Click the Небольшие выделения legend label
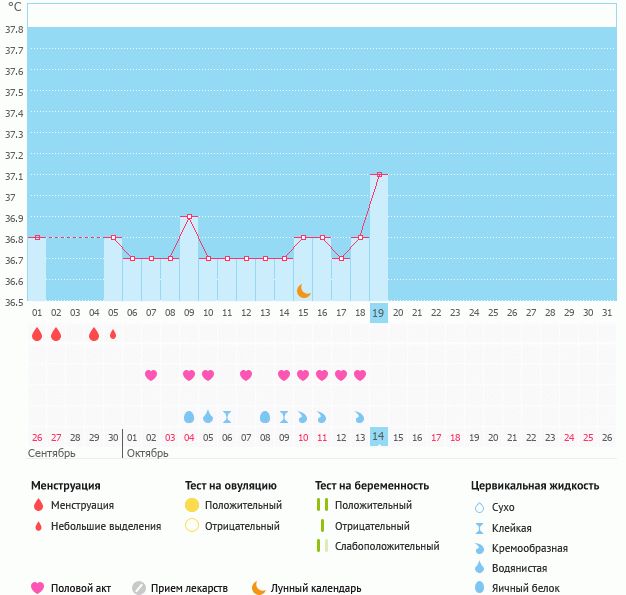The width and height of the screenshot is (626, 595). coord(106,526)
